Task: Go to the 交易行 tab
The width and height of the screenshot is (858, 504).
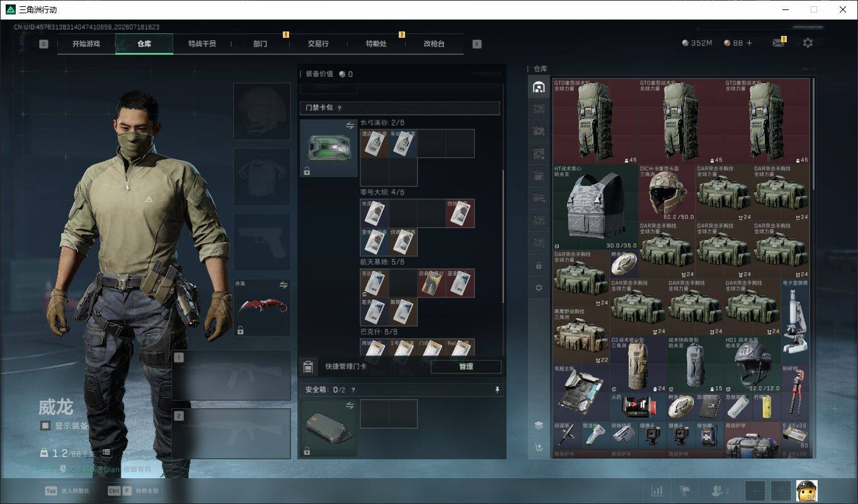Action: coord(318,43)
